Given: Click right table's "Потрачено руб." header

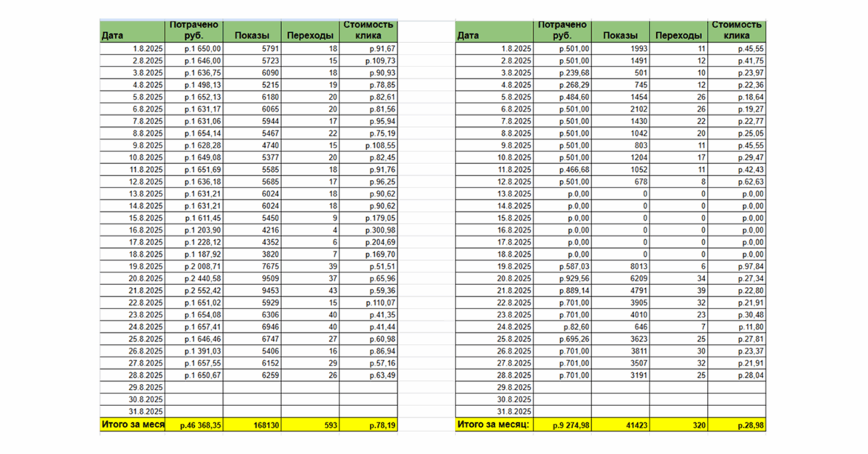Looking at the screenshot, I should [x=562, y=31].
